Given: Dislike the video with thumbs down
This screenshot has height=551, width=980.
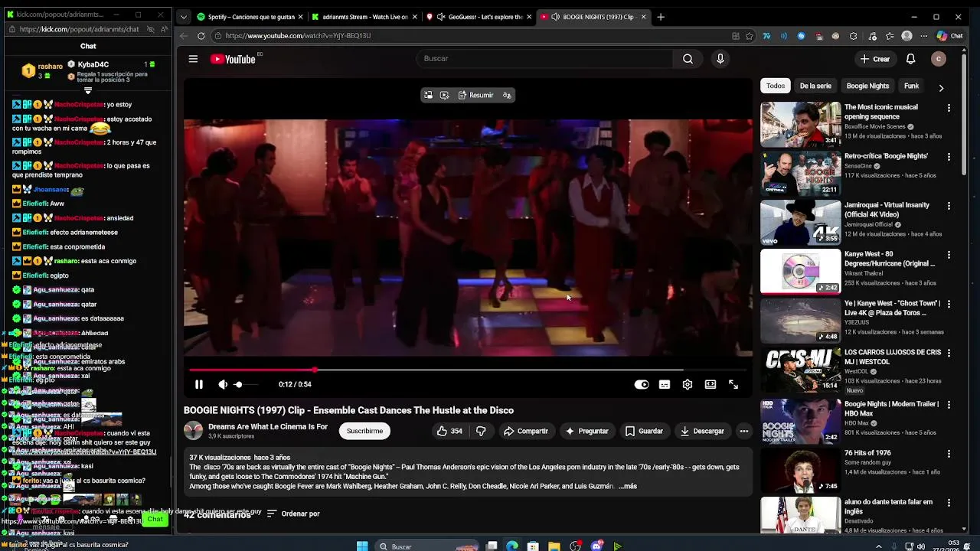Looking at the screenshot, I should [x=481, y=431].
